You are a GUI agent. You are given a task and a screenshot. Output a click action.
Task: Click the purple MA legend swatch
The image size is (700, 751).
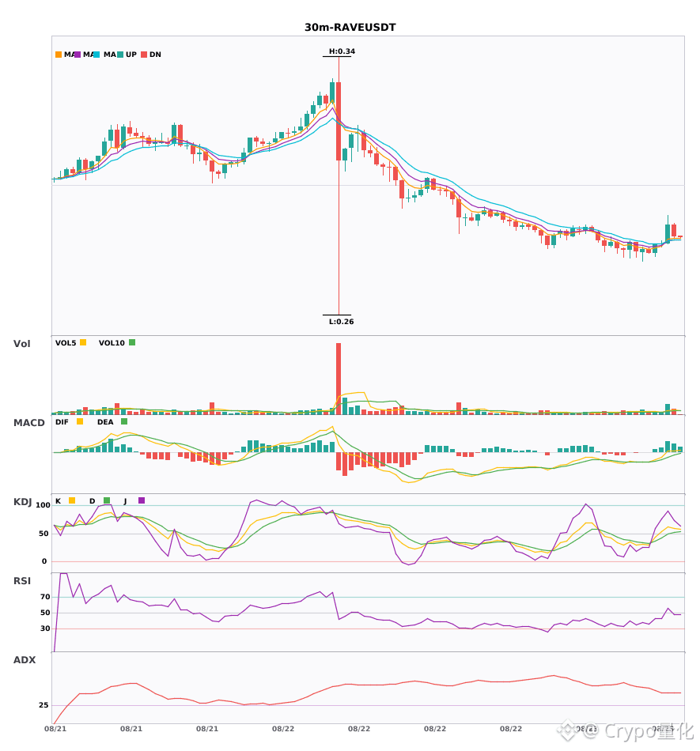point(78,55)
